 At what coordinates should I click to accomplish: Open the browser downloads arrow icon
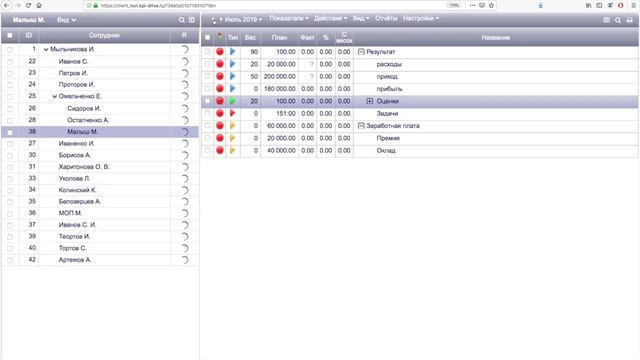click(540, 5)
